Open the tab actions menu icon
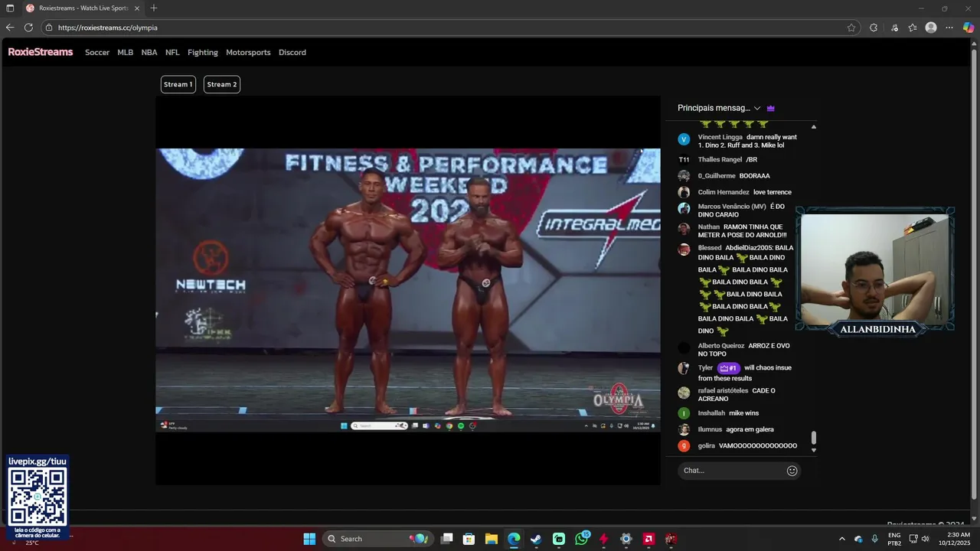980x551 pixels. click(10, 8)
